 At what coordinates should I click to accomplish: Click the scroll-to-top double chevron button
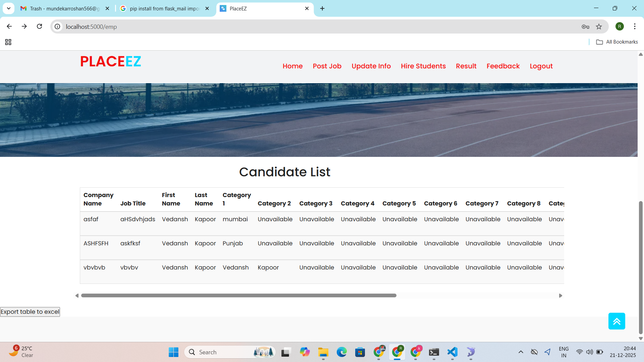[x=616, y=321]
